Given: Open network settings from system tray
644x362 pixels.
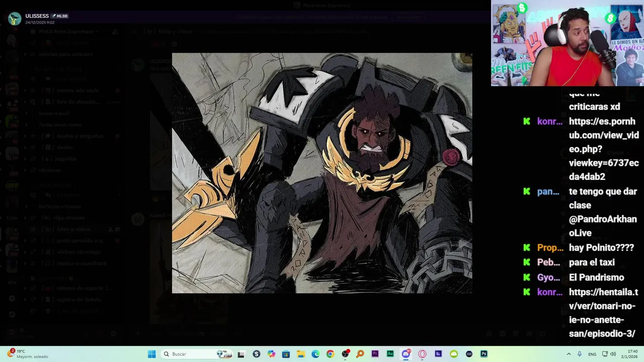Looking at the screenshot, I should (x=605, y=354).
